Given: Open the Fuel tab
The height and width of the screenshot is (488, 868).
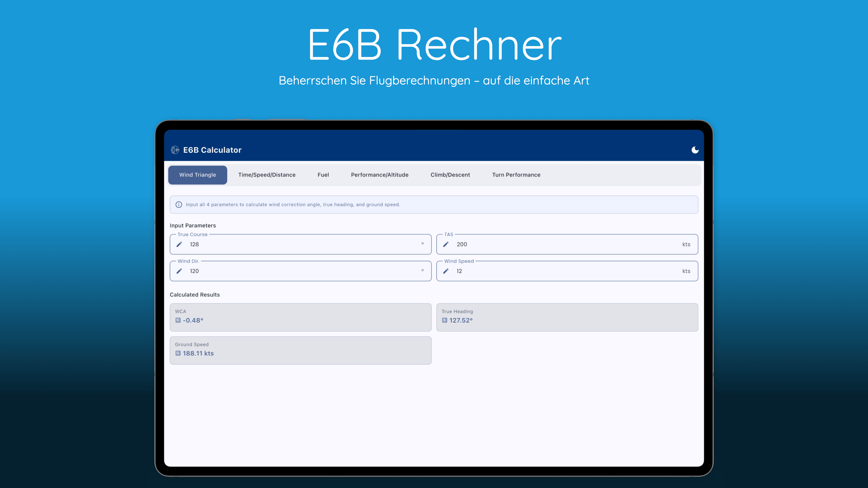Looking at the screenshot, I should click(x=323, y=175).
